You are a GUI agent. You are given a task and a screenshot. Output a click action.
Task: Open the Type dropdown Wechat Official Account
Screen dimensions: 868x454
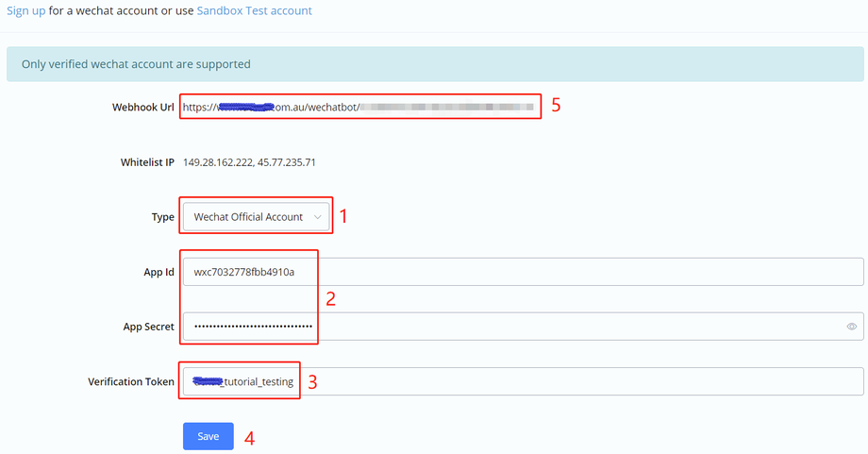click(257, 217)
